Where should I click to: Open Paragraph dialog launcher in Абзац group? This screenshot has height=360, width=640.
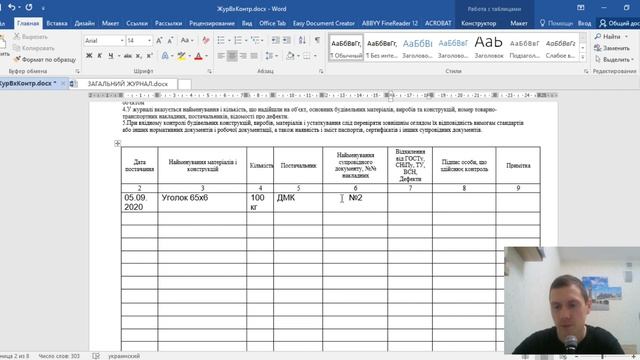pos(321,71)
